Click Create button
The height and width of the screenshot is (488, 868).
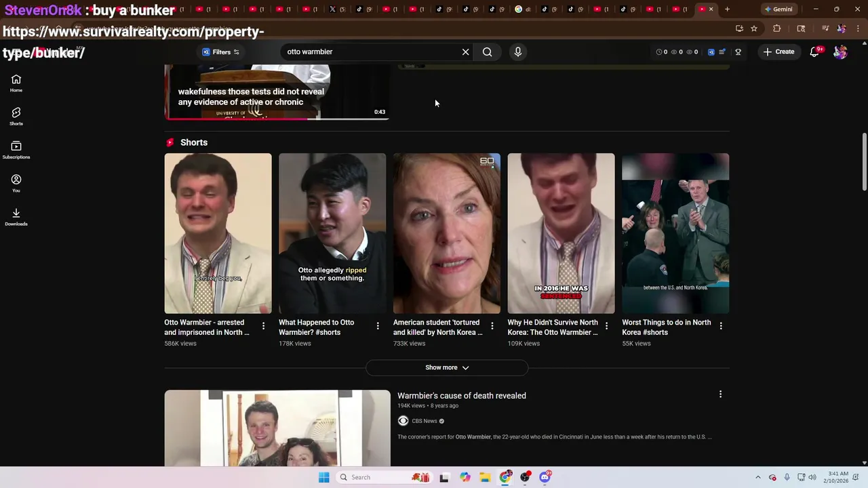(x=779, y=52)
